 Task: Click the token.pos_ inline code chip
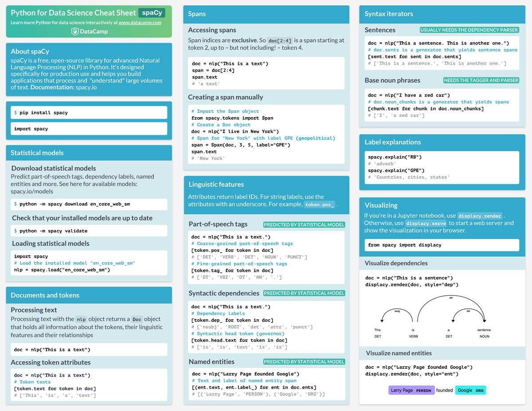click(x=320, y=204)
